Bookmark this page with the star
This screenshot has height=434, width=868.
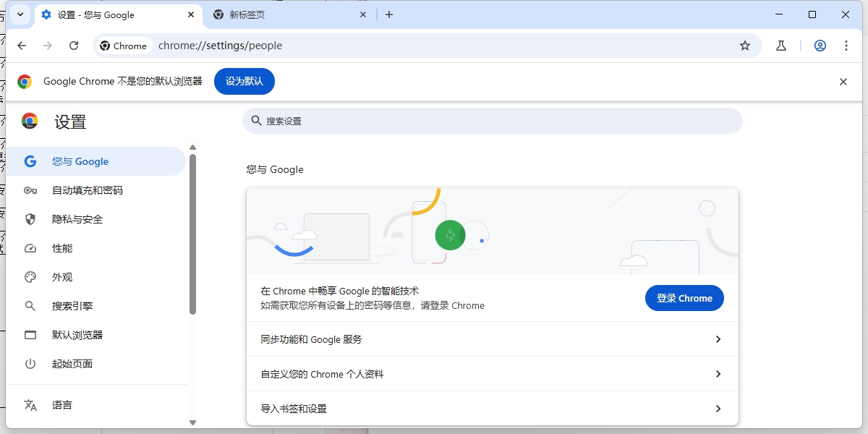coord(745,45)
